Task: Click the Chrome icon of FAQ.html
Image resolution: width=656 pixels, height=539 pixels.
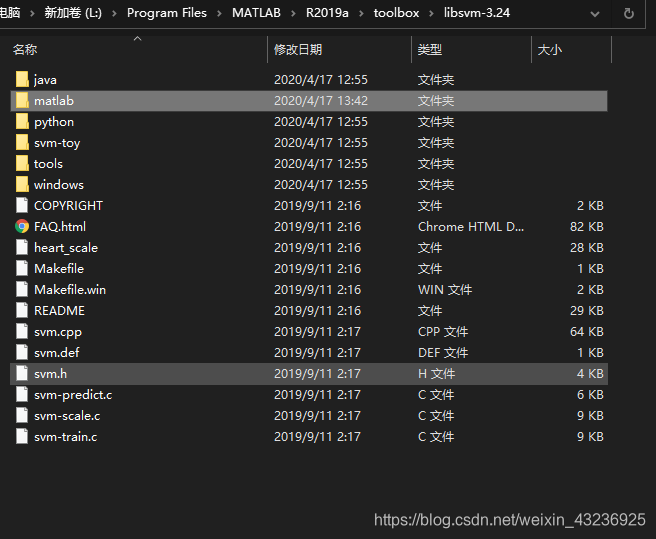Action: coord(22,226)
